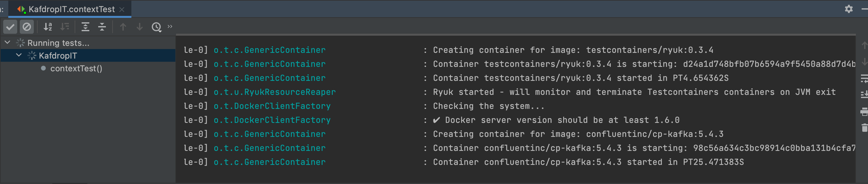Toggle Show Ignored tests filter
The height and width of the screenshot is (184, 868).
[x=27, y=27]
